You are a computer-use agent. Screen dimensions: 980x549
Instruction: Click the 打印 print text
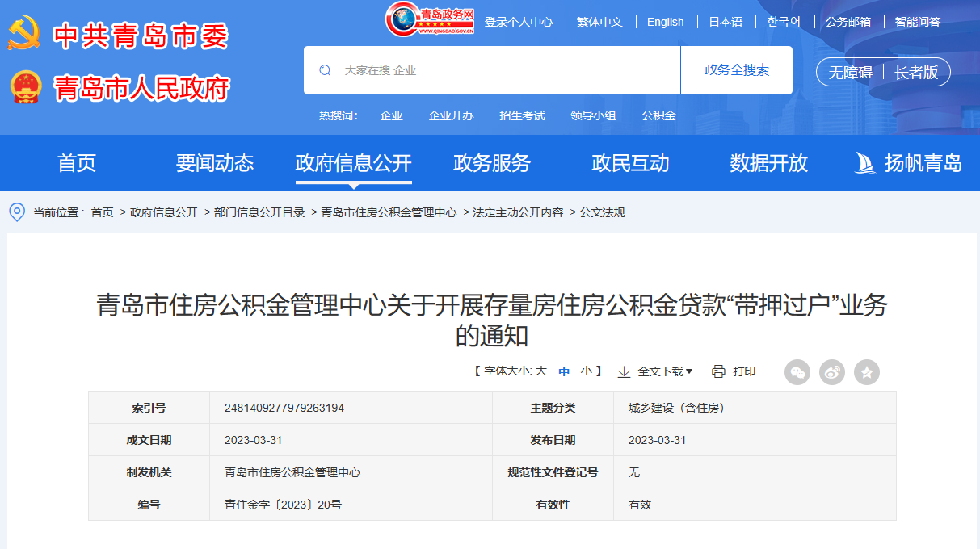click(x=744, y=371)
